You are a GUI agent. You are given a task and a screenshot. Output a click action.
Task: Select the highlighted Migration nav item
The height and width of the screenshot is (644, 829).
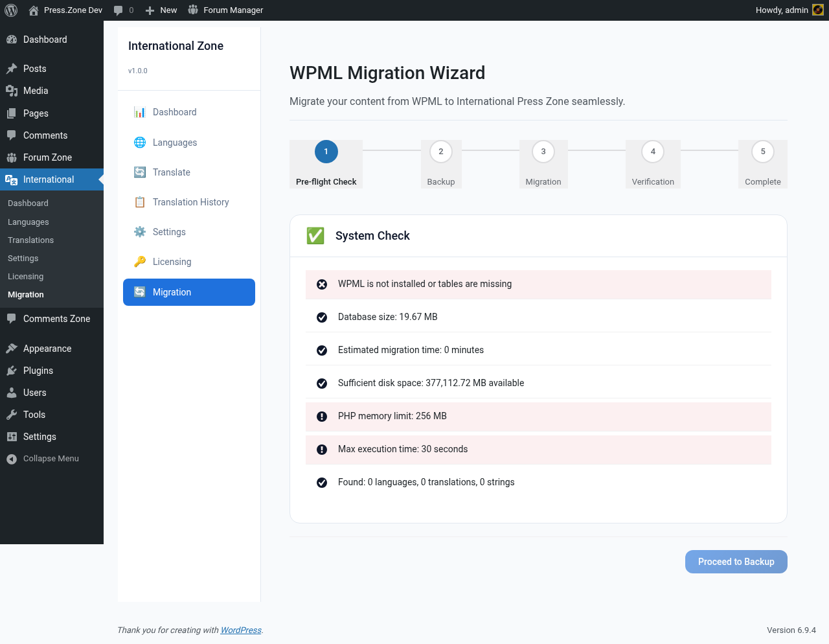pos(189,292)
